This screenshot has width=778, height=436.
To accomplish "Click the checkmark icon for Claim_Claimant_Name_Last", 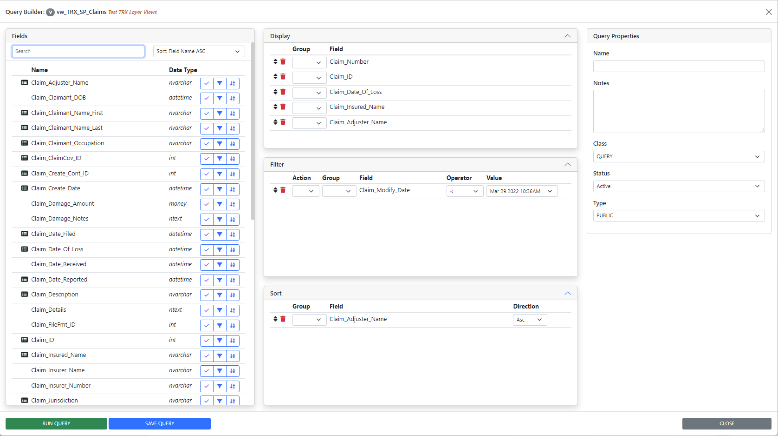I will tap(206, 128).
